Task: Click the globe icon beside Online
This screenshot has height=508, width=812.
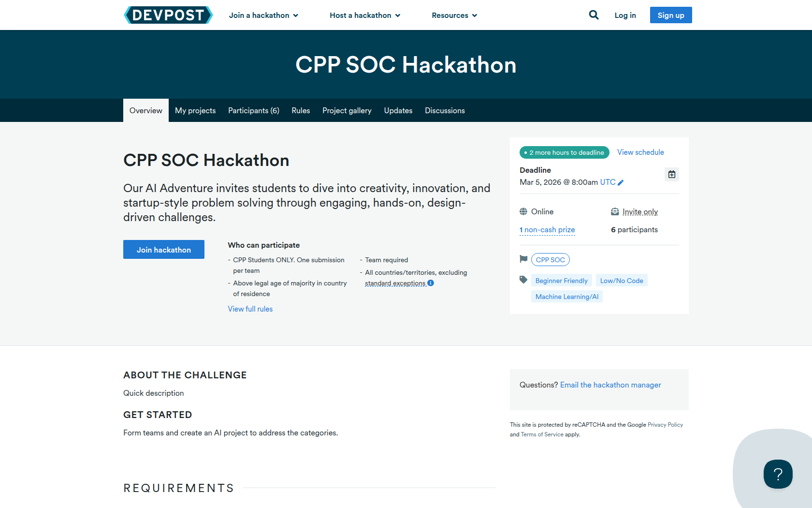Action: click(x=523, y=211)
